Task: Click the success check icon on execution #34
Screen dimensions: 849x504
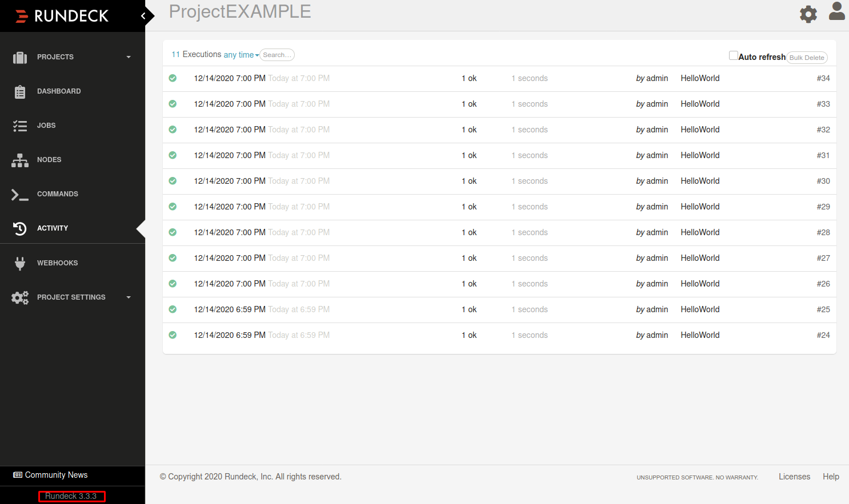Action: 173,78
